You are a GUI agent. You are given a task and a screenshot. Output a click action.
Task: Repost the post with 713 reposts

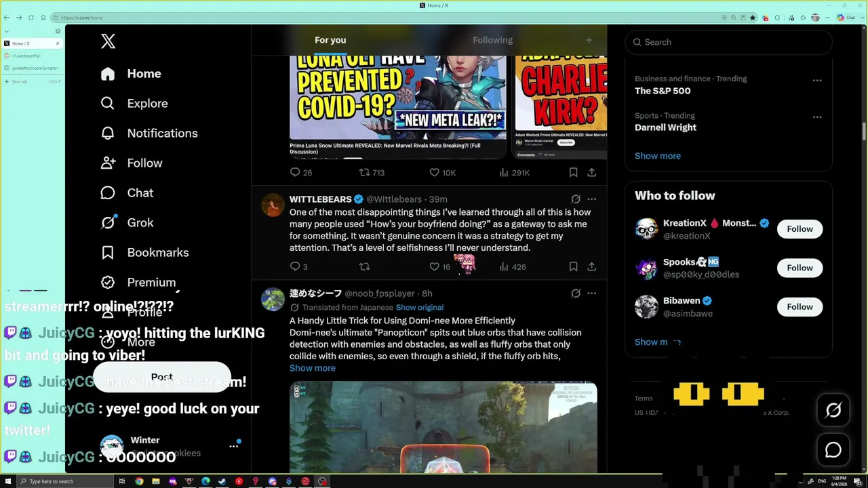point(372,173)
